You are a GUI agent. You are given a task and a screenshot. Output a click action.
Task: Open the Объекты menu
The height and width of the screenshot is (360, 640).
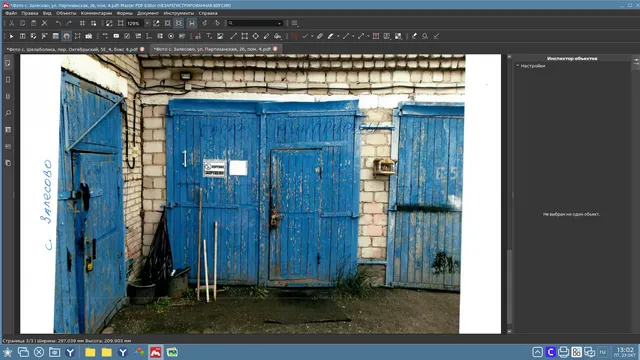tap(66, 13)
